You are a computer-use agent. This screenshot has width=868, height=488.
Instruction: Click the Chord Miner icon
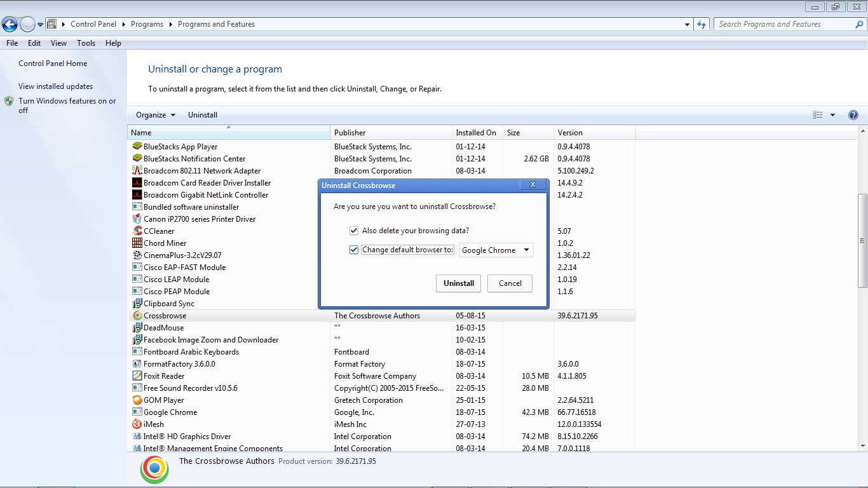[x=137, y=243]
